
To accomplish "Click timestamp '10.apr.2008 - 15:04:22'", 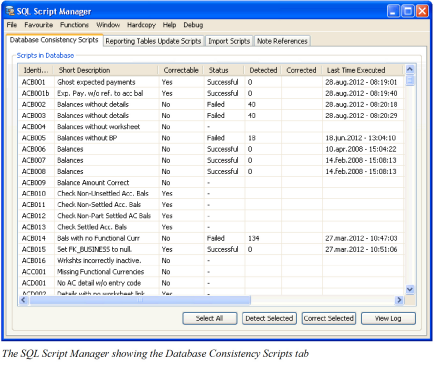I will pyautogui.click(x=361, y=149).
